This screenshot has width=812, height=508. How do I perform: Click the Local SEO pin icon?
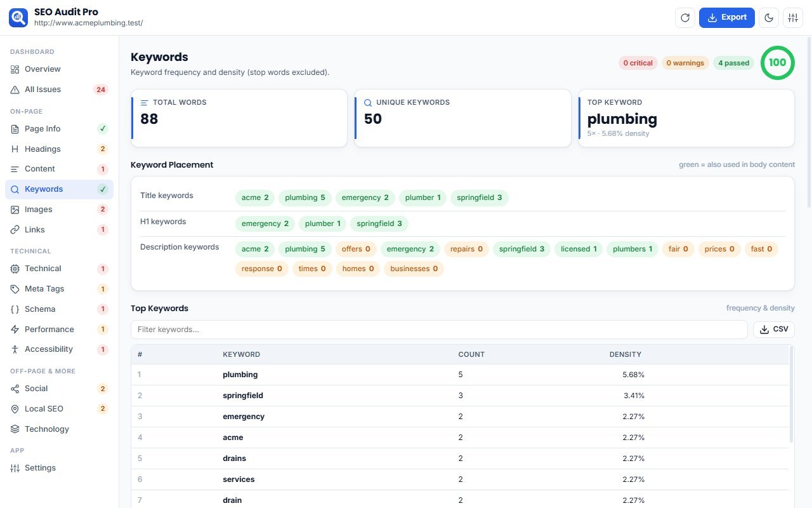15,409
